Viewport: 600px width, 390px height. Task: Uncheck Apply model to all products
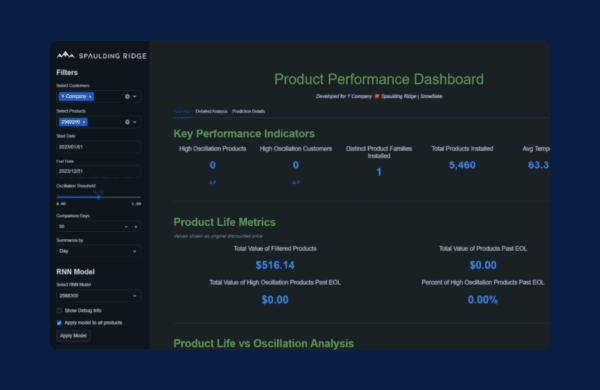(59, 323)
